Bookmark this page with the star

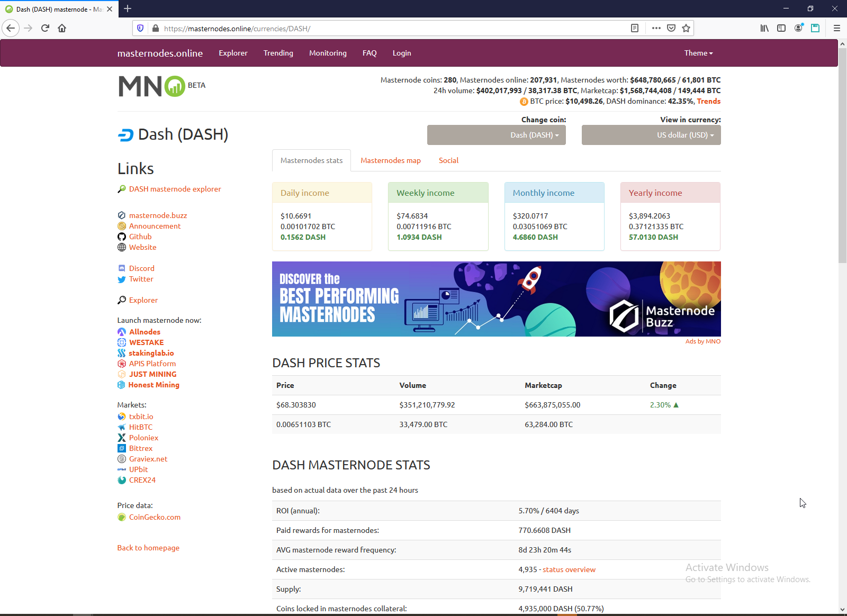(686, 28)
